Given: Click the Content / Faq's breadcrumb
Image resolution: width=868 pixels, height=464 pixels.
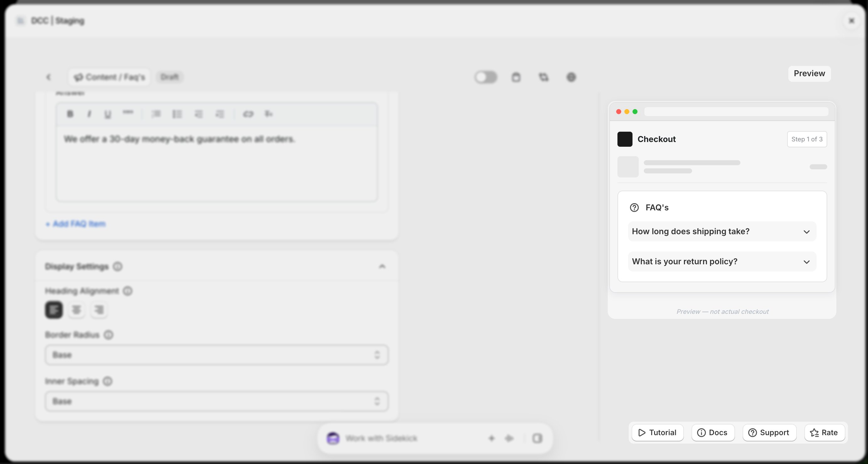Looking at the screenshot, I should point(109,77).
